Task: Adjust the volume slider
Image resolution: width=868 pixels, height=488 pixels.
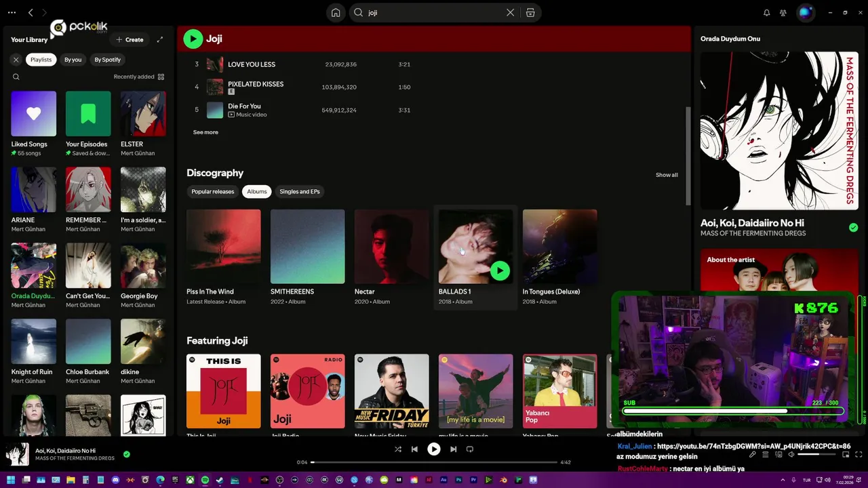Action: (x=818, y=455)
